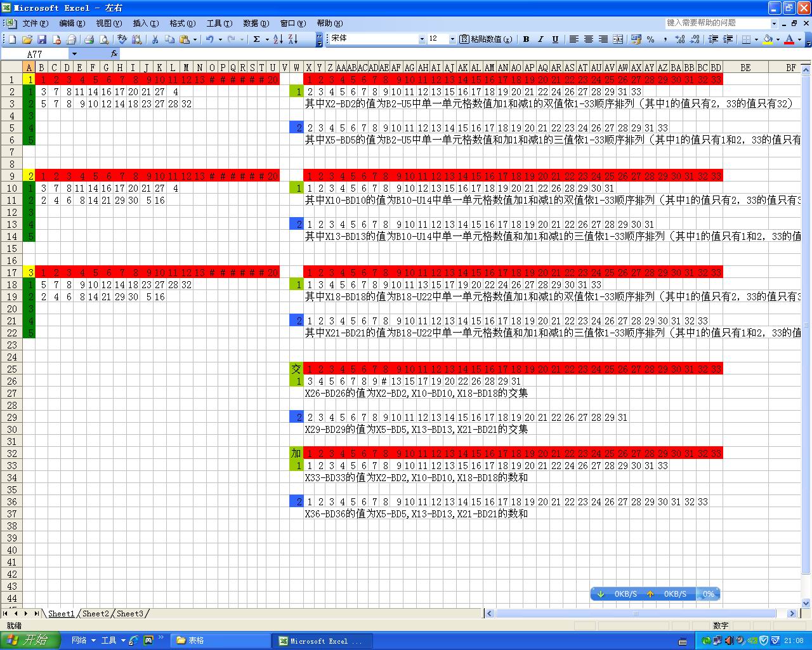Switch to the Sheet2 tab

96,614
